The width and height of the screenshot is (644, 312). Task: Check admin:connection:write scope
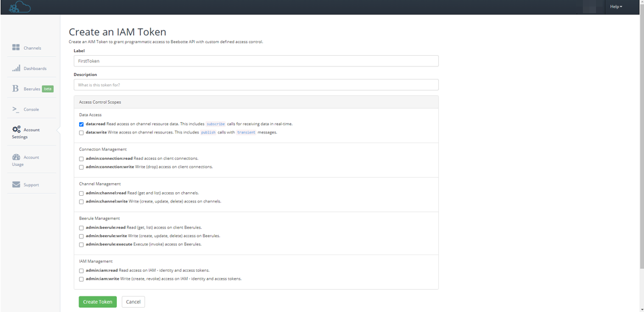pos(82,167)
